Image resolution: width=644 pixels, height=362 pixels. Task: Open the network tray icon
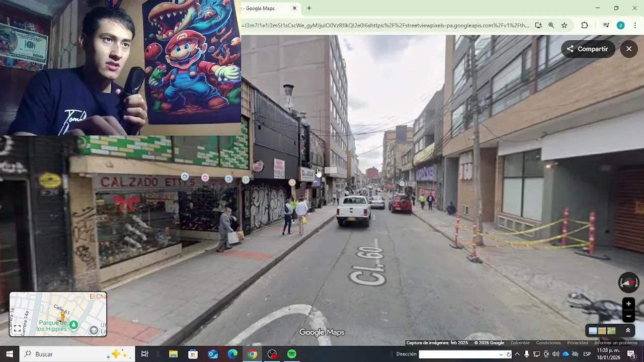coord(536,354)
